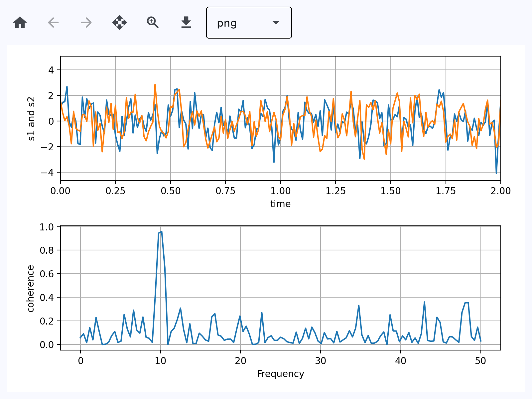Click the 0.25 tick label on the time axis
Image resolution: width=532 pixels, height=399 pixels.
click(115, 191)
